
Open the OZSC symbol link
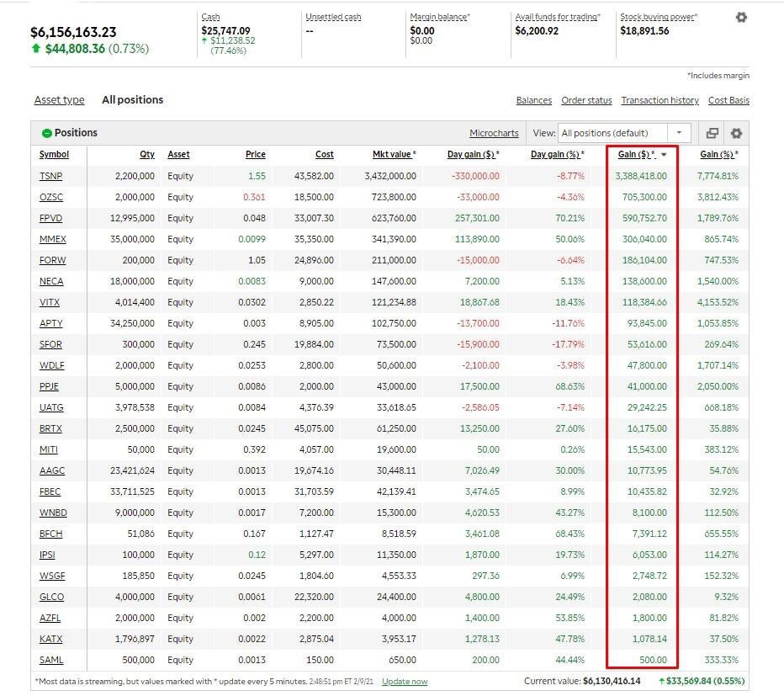click(x=51, y=197)
